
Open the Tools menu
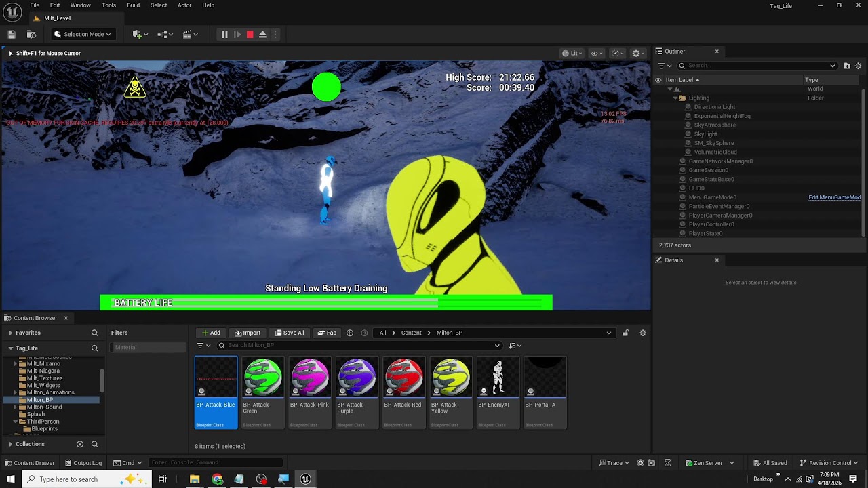pos(108,5)
